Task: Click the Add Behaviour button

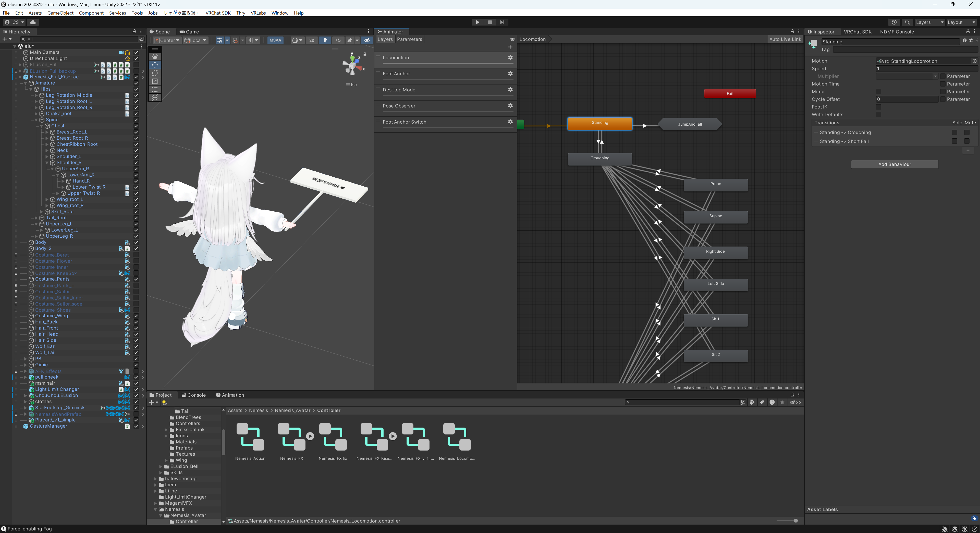Action: (895, 164)
